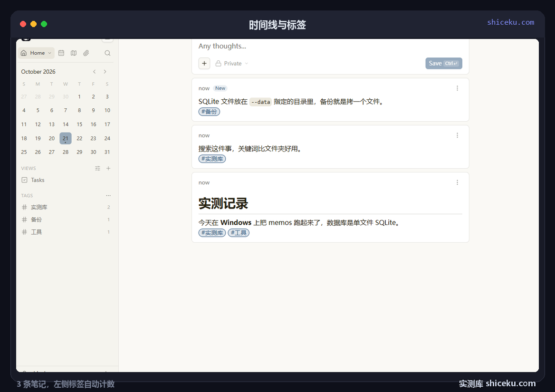Image resolution: width=555 pixels, height=392 pixels.
Task: Click the Tasks checkbox icon
Action: [24, 180]
